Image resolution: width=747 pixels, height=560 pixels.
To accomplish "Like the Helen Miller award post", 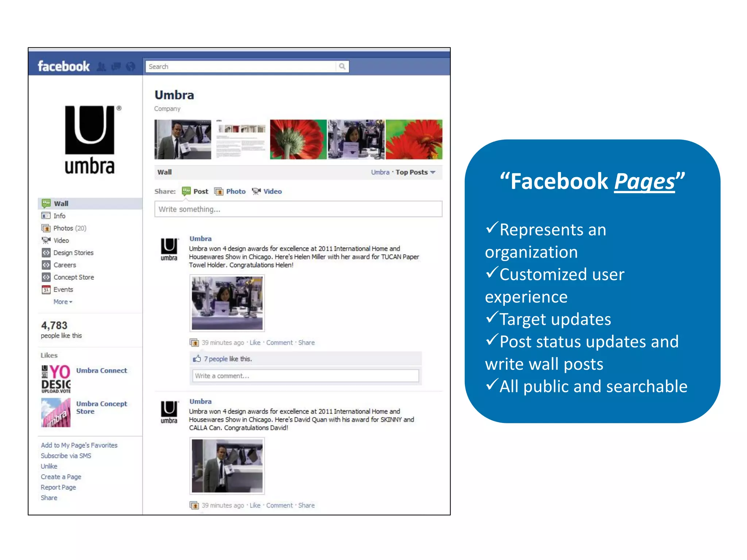I will coord(255,343).
